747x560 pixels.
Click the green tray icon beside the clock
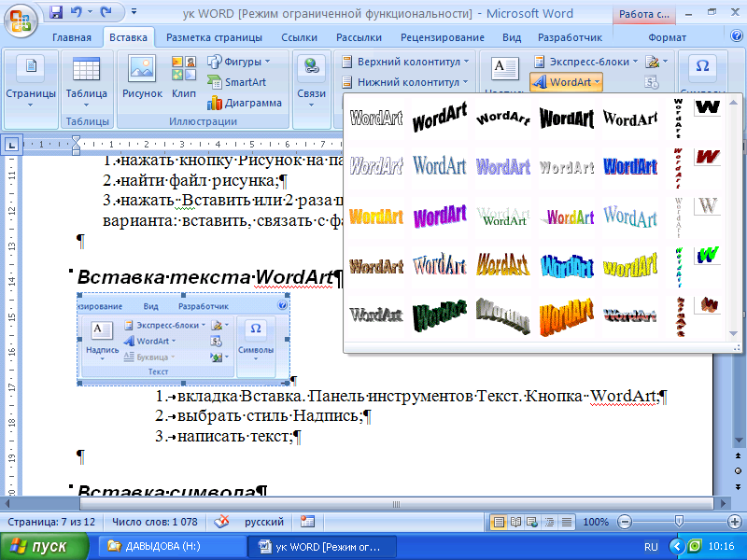coord(696,546)
